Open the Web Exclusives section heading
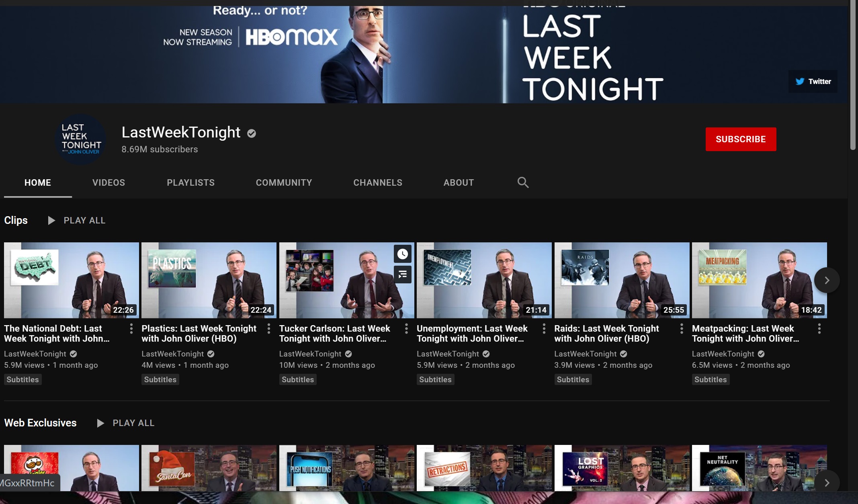 (x=40, y=423)
